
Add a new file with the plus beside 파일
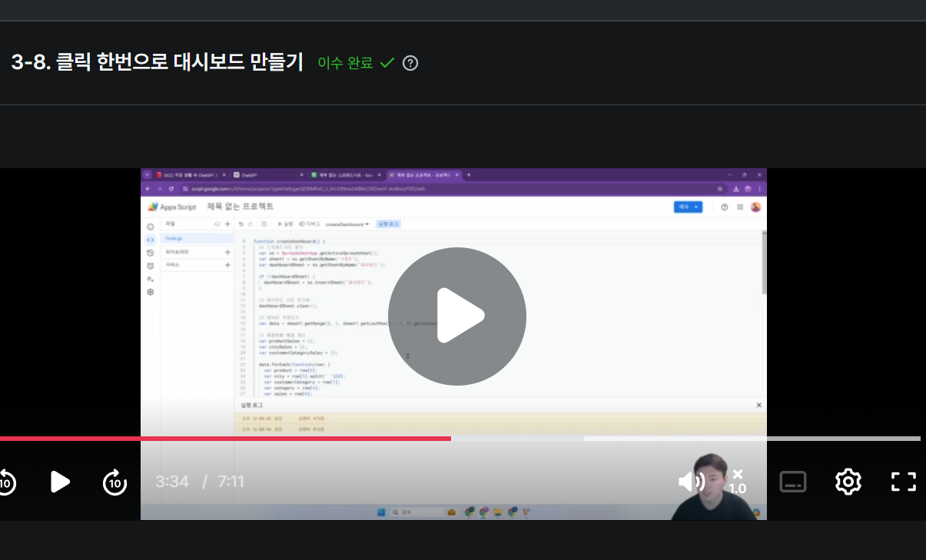tap(227, 224)
